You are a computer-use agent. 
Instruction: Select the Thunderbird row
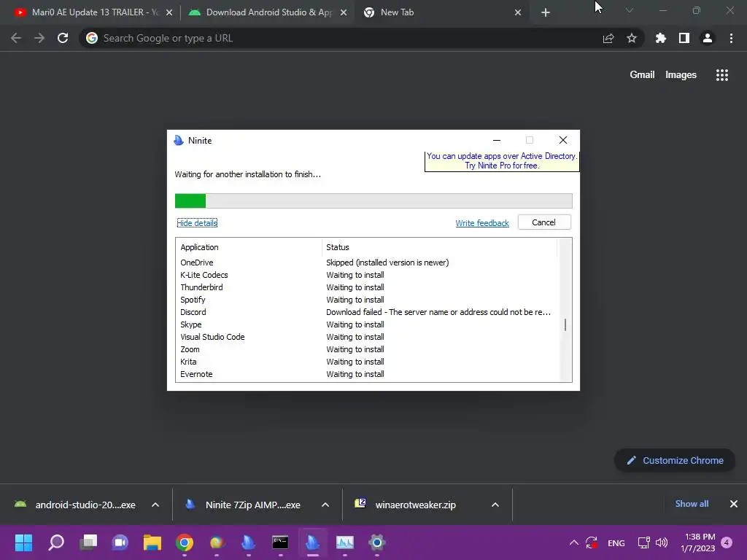pyautogui.click(x=367, y=287)
